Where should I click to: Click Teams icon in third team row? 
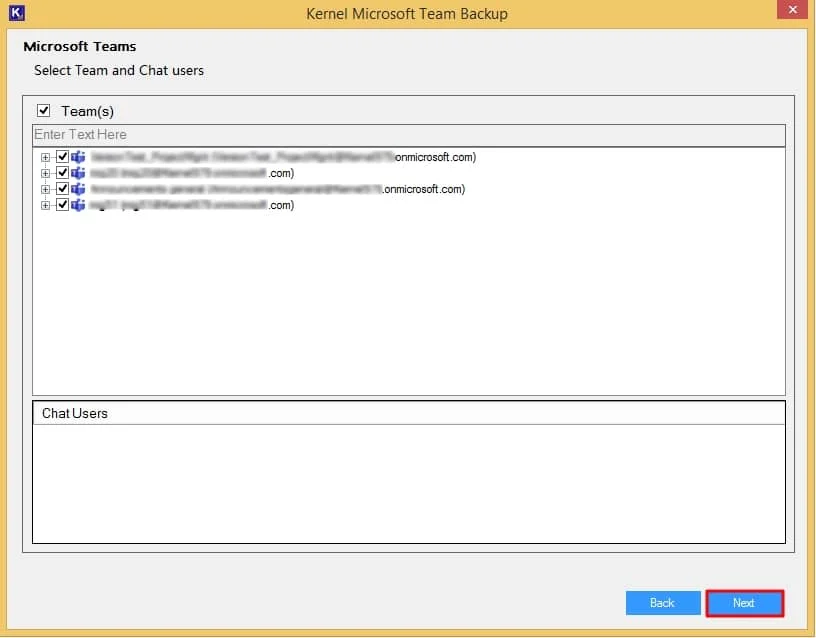coord(78,189)
